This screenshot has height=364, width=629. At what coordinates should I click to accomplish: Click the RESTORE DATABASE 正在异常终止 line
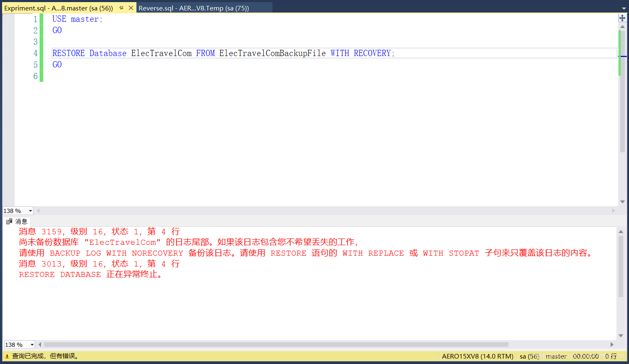point(90,274)
